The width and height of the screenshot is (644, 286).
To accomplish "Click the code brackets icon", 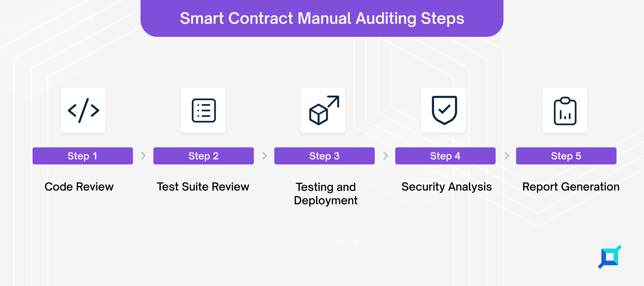I will click(83, 110).
